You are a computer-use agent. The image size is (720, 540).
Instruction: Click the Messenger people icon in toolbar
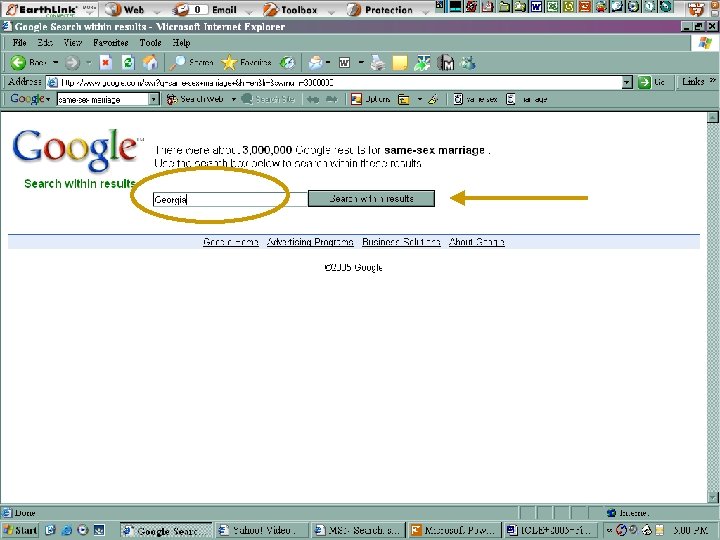tap(468, 62)
